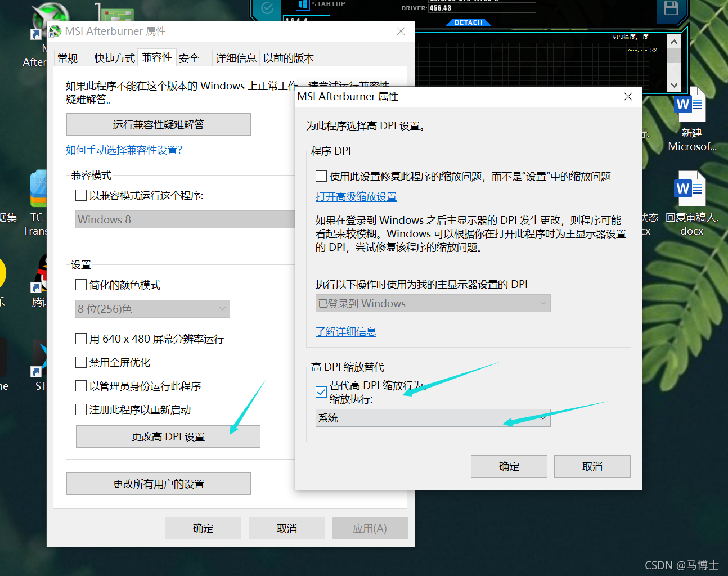Click 了解详细信息 link
Image resolution: width=728 pixels, height=576 pixels.
tap(346, 332)
